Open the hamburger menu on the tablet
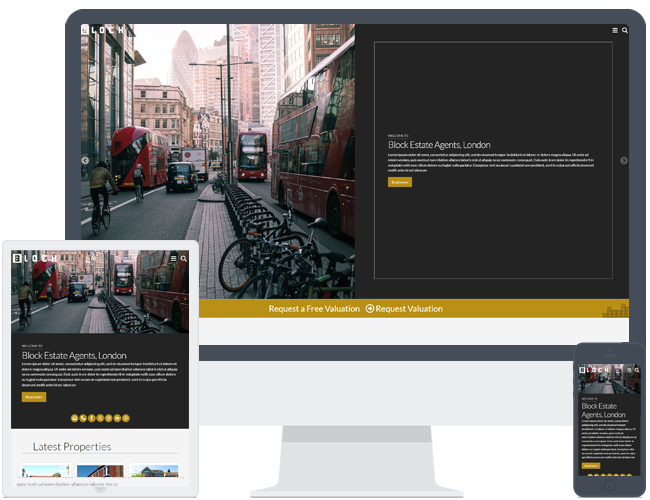This screenshot has width=650, height=500. 174,258
